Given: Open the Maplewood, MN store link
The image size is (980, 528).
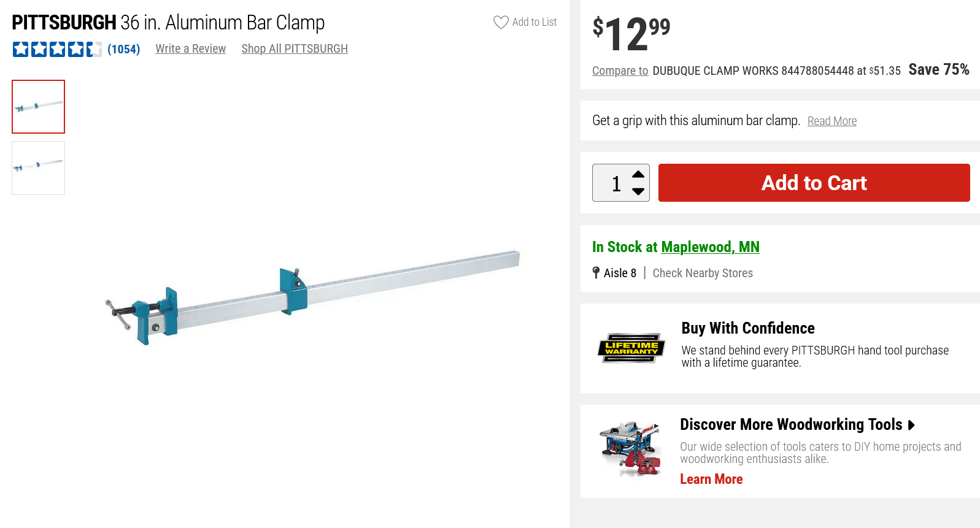Looking at the screenshot, I should (x=710, y=247).
